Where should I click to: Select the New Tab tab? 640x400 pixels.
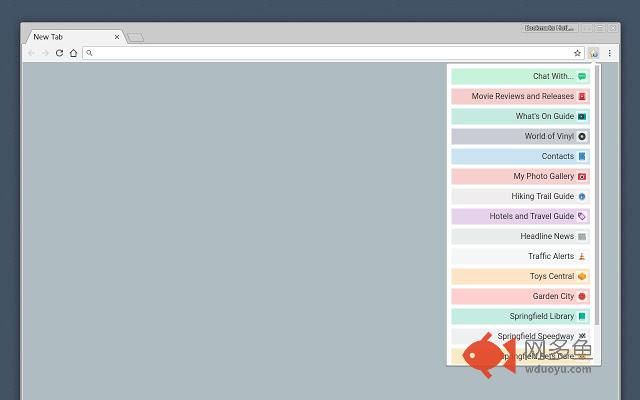click(x=74, y=37)
